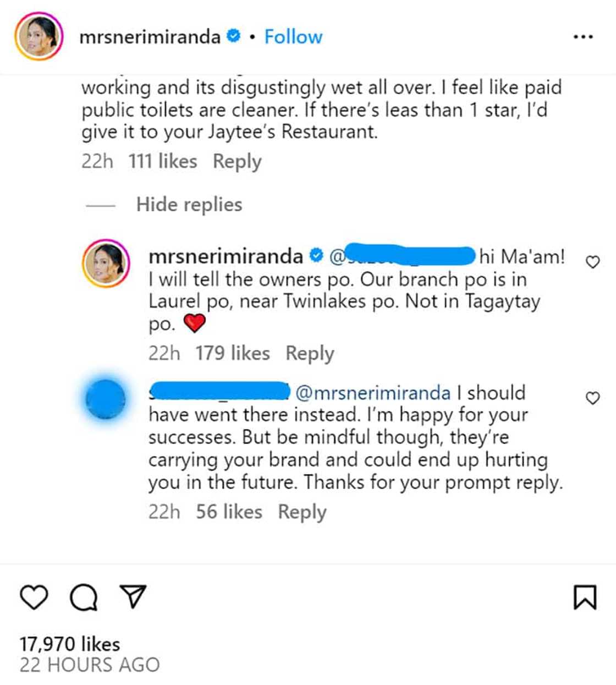The image size is (616, 685).
Task: View the 179 likes on mrsnerimiranda's reply
Action: (x=233, y=353)
